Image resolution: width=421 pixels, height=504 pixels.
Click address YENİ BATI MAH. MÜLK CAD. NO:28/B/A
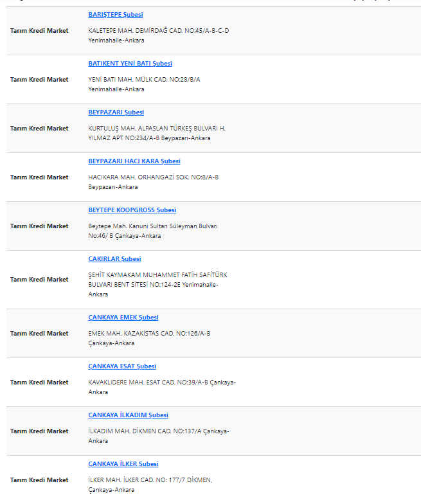(144, 80)
